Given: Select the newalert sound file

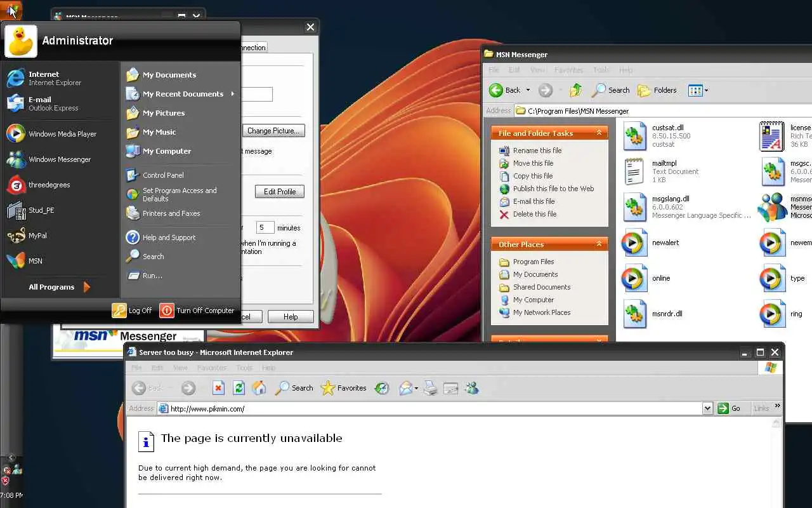Looking at the screenshot, I should [x=651, y=243].
